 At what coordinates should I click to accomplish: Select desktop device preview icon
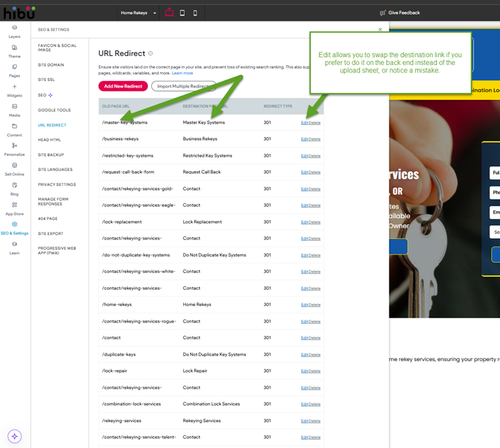click(x=169, y=12)
